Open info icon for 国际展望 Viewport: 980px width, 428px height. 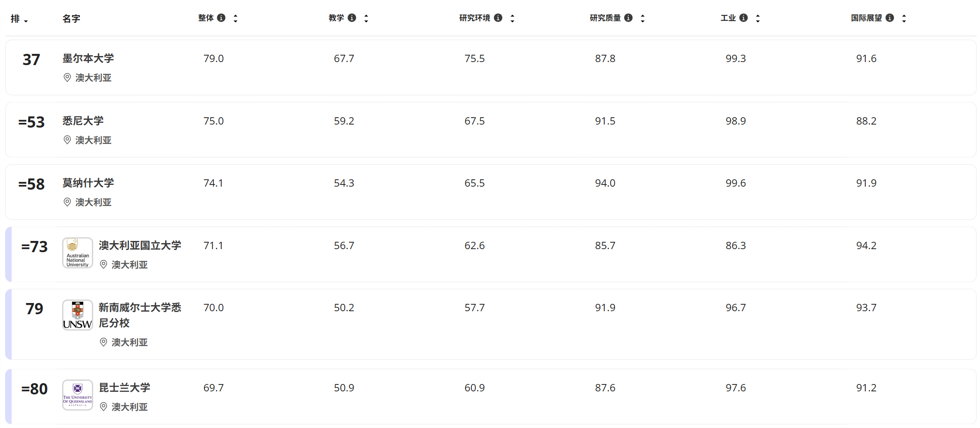890,18
